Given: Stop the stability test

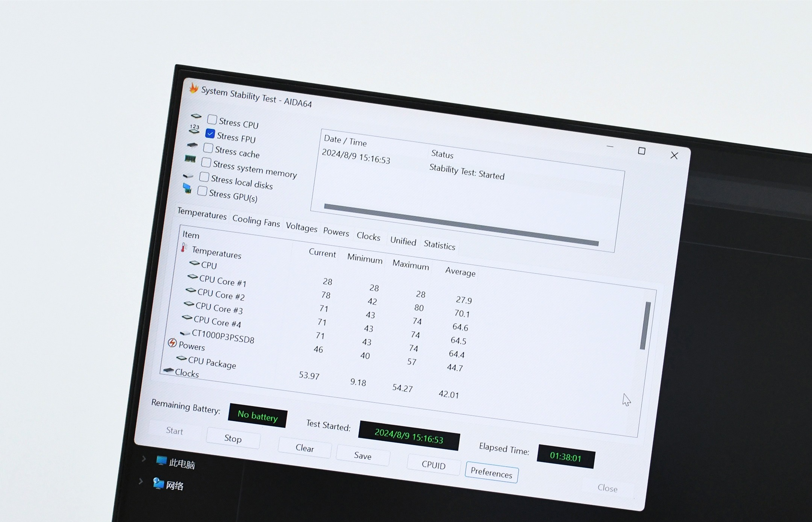Looking at the screenshot, I should [233, 439].
